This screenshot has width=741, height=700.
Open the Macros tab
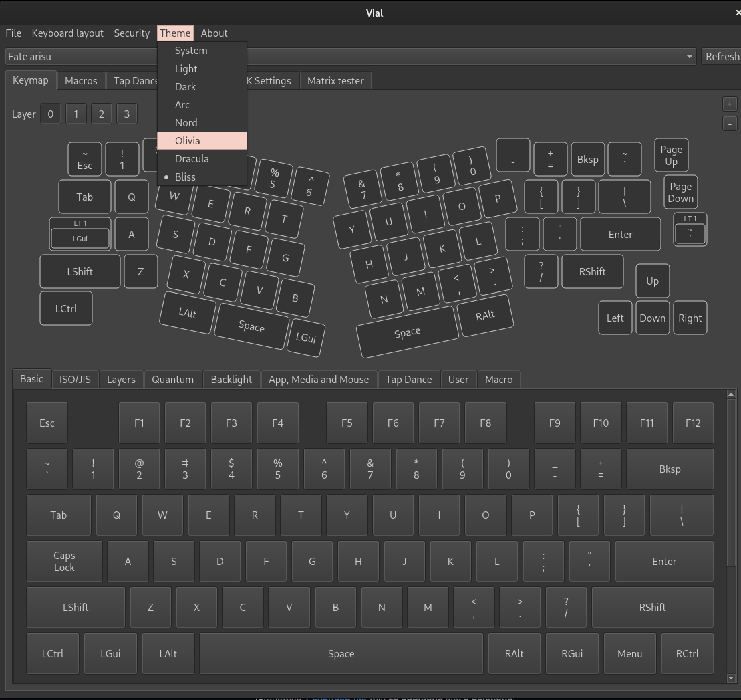[x=81, y=80]
